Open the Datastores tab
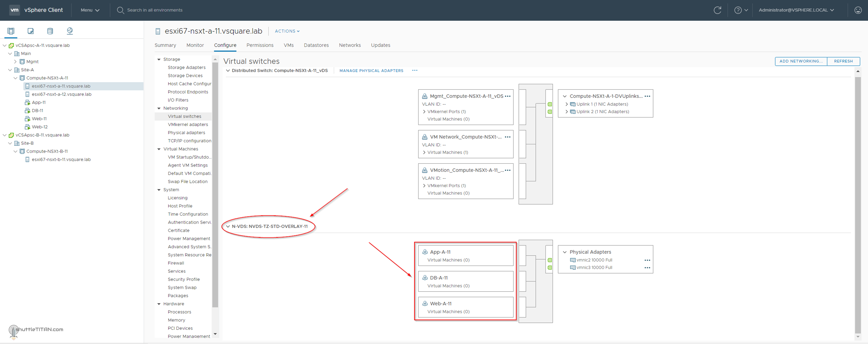The height and width of the screenshot is (344, 868). coord(316,45)
